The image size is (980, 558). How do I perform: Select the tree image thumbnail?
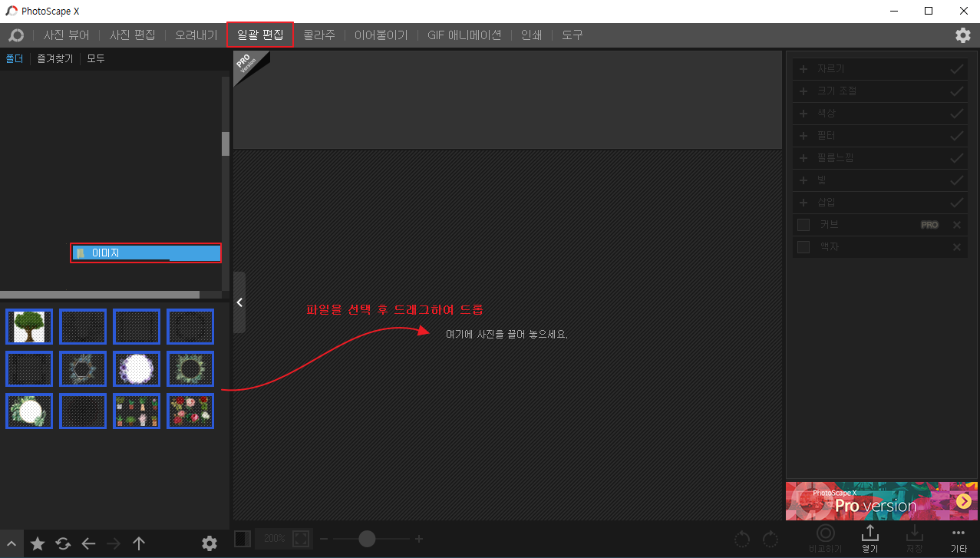tap(28, 326)
